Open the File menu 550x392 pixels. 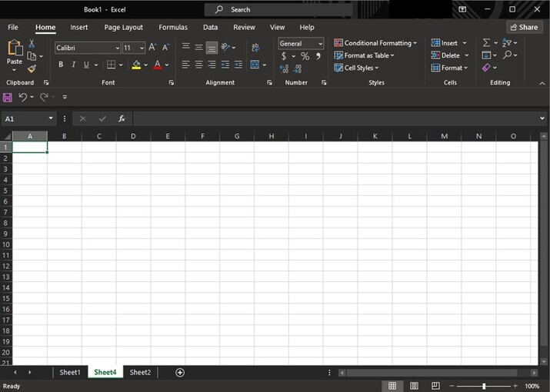(13, 28)
